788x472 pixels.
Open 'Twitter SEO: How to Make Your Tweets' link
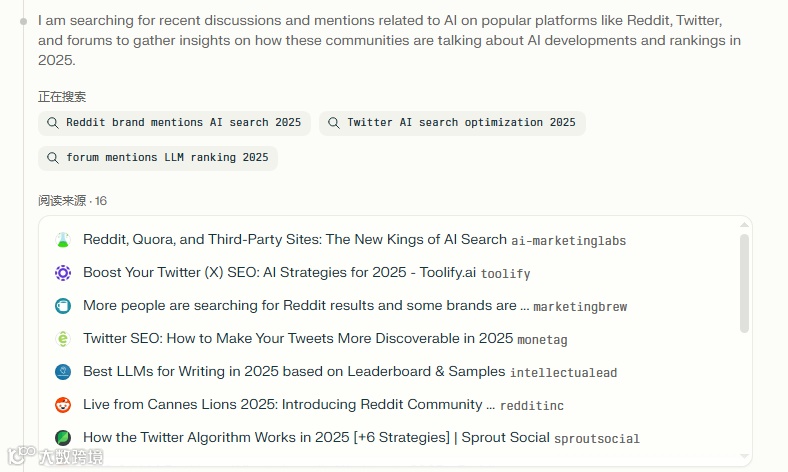298,339
